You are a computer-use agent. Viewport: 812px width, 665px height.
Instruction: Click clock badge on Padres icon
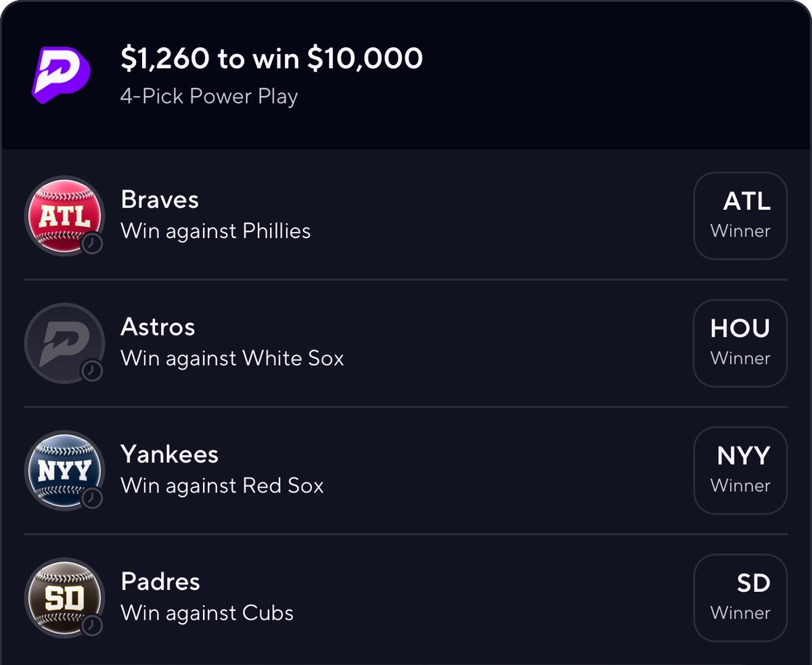coord(91,625)
